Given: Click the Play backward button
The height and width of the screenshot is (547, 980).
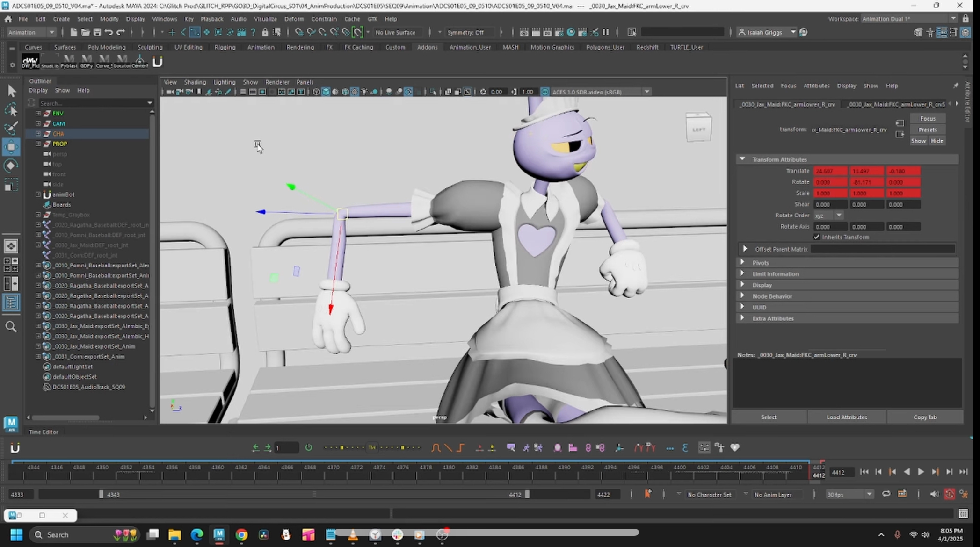Looking at the screenshot, I should 907,472.
